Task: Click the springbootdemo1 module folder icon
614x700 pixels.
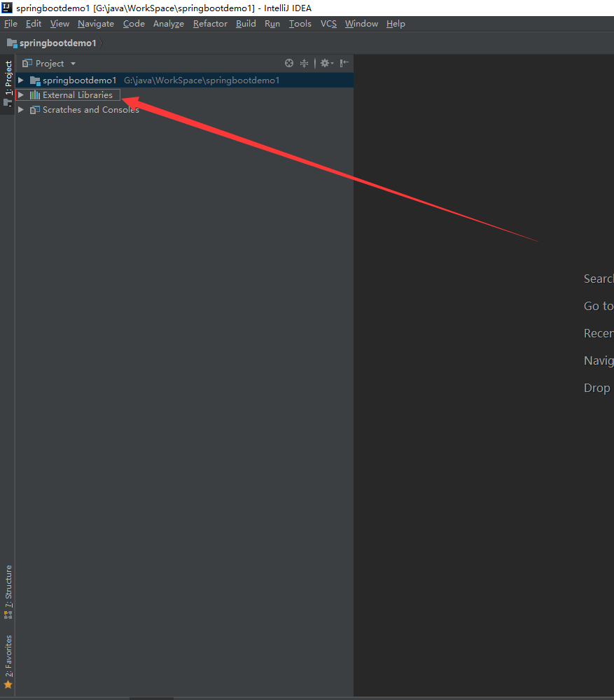Action: 35,80
